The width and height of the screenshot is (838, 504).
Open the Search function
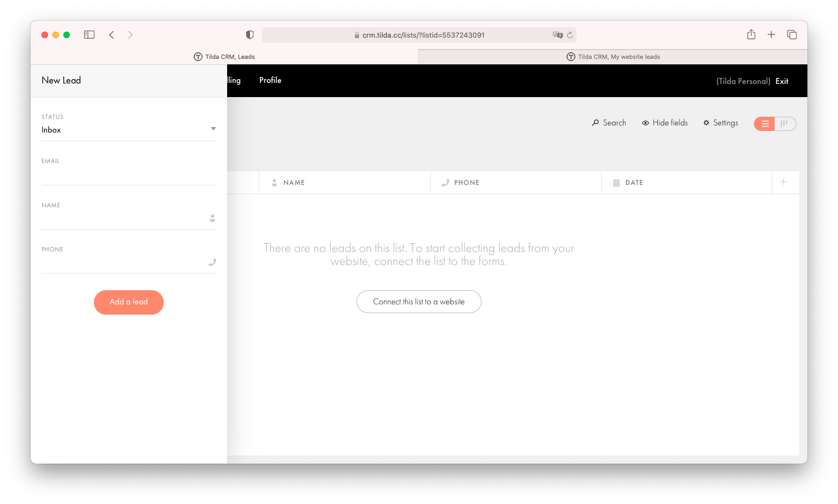point(609,123)
